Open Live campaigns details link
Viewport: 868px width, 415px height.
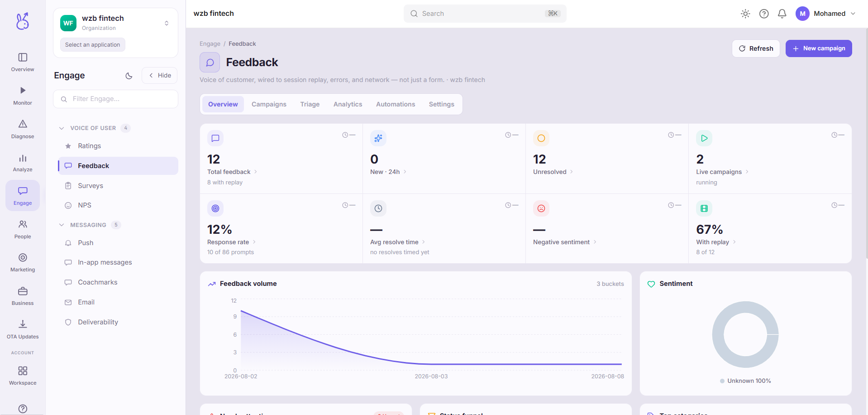tap(722, 172)
